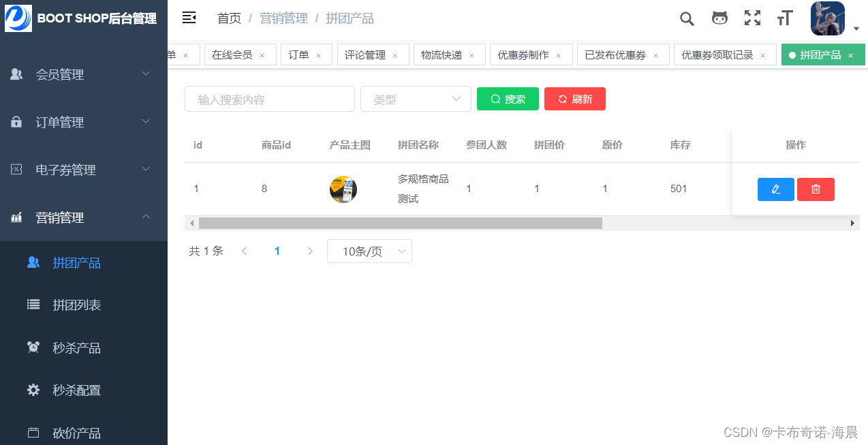
Task: Open the avatar dropdown arrow
Action: pyautogui.click(x=855, y=27)
